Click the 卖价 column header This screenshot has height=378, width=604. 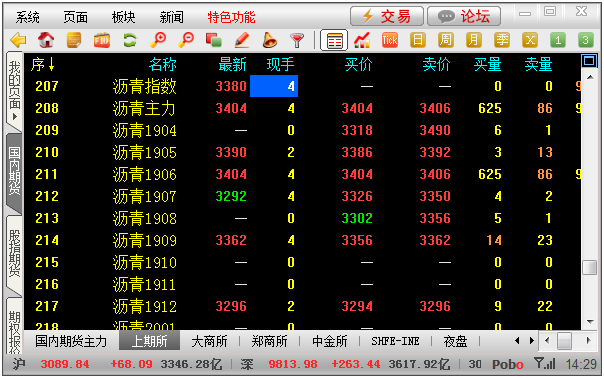click(x=436, y=64)
